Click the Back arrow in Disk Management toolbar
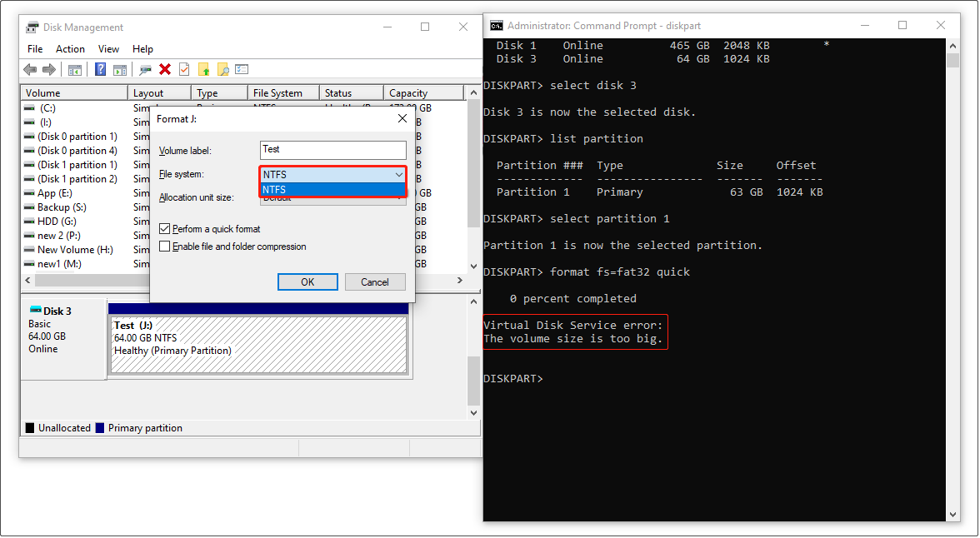 (29, 69)
